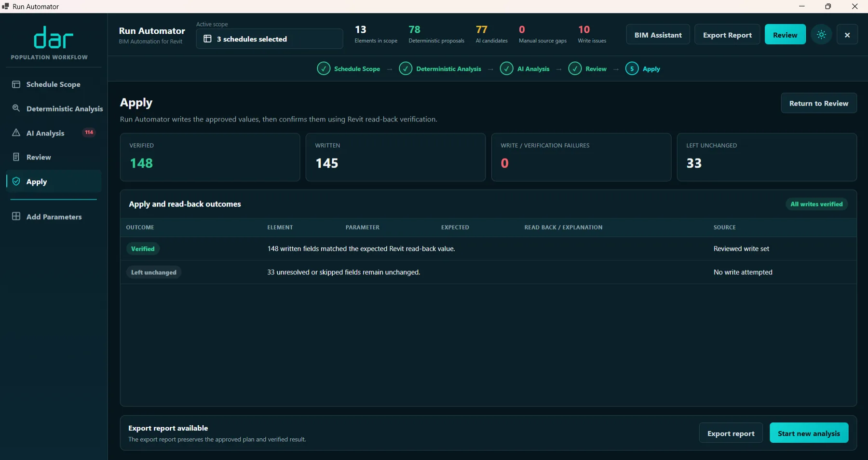Click the AI Analysis step label in stepper
Viewport: 868px width, 460px height.
point(533,69)
